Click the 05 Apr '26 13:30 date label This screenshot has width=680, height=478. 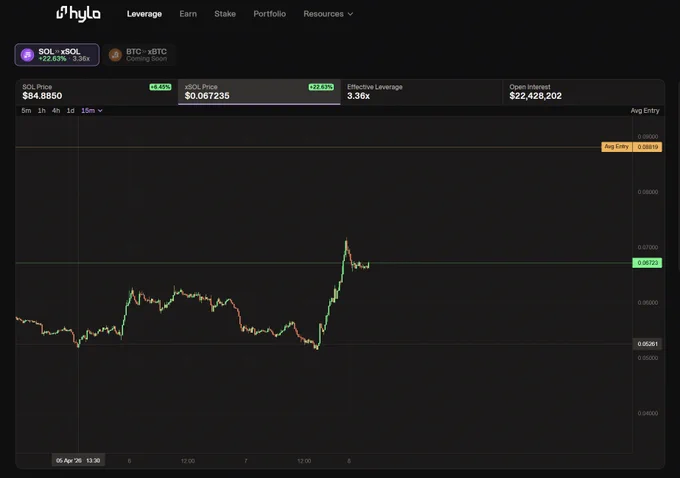click(x=78, y=460)
